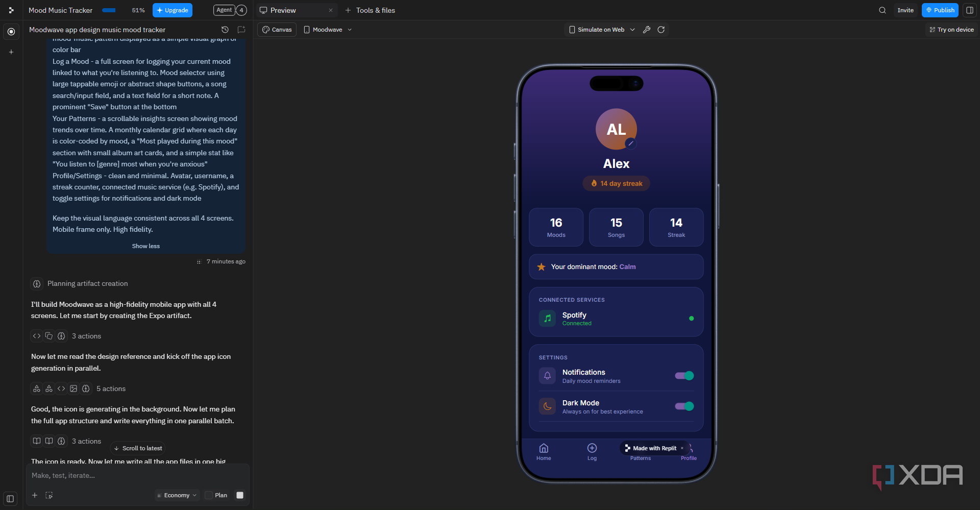Click the Upgrade button
Viewport: 980px width, 510px height.
point(173,10)
